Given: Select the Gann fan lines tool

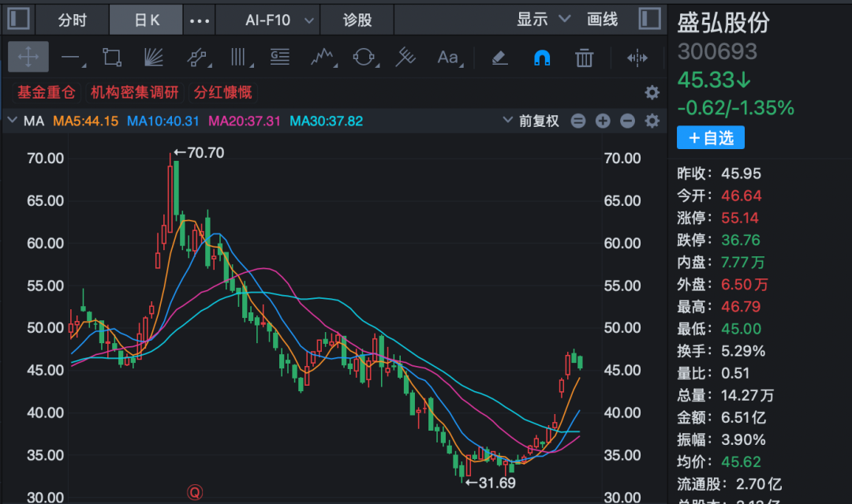Looking at the screenshot, I should (x=154, y=58).
